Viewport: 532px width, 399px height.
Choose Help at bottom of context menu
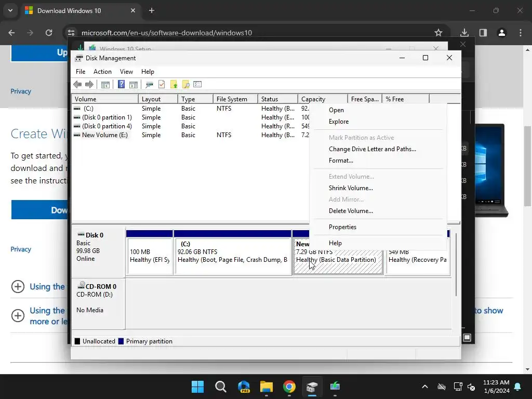coord(378,243)
